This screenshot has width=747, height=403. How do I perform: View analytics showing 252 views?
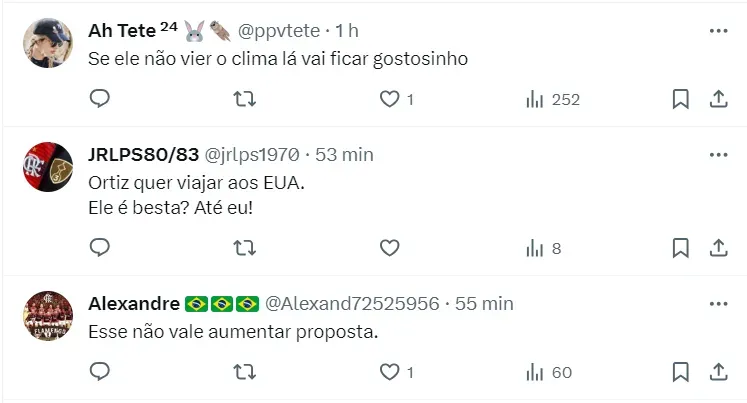[x=553, y=100]
